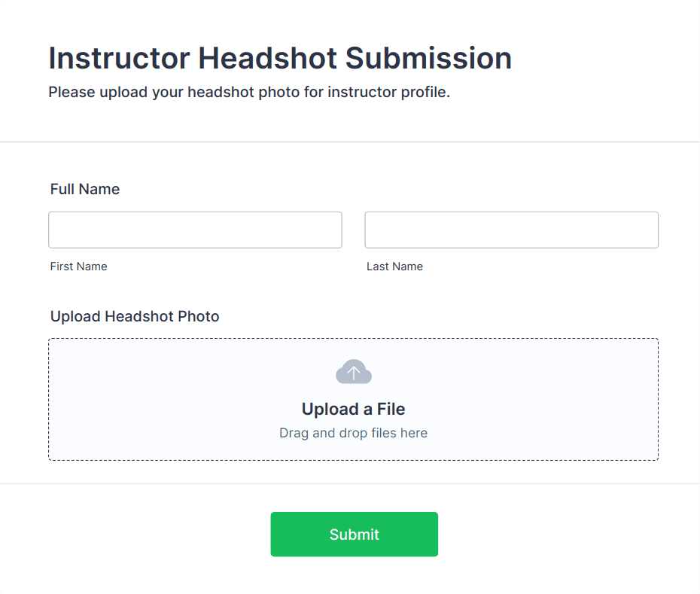
Task: Click the "Last Name" sublabel under input
Action: 394,267
